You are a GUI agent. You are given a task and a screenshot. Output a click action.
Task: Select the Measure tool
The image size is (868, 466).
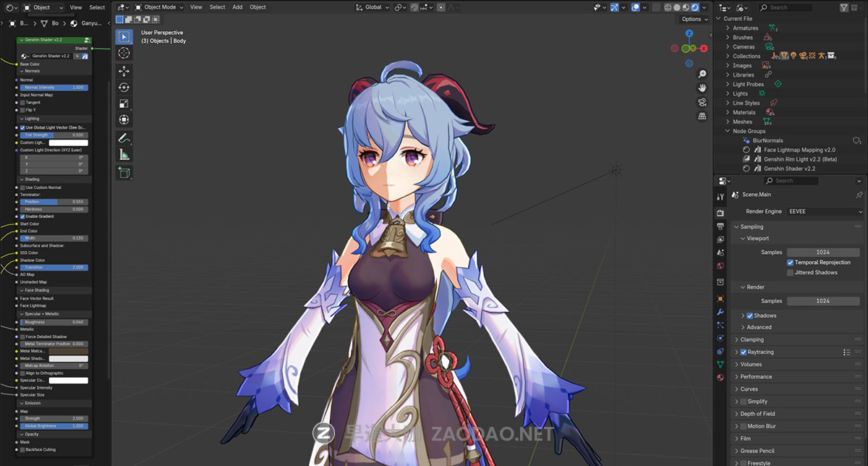[124, 154]
